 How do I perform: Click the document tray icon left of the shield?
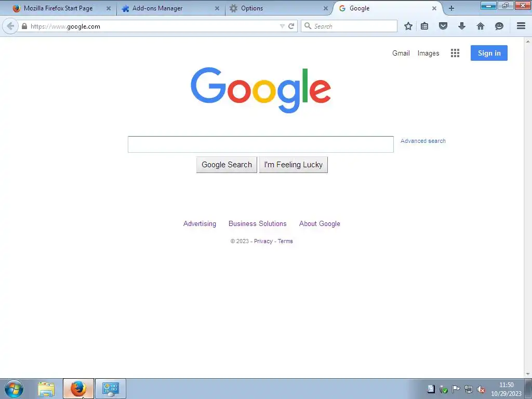[431, 389]
